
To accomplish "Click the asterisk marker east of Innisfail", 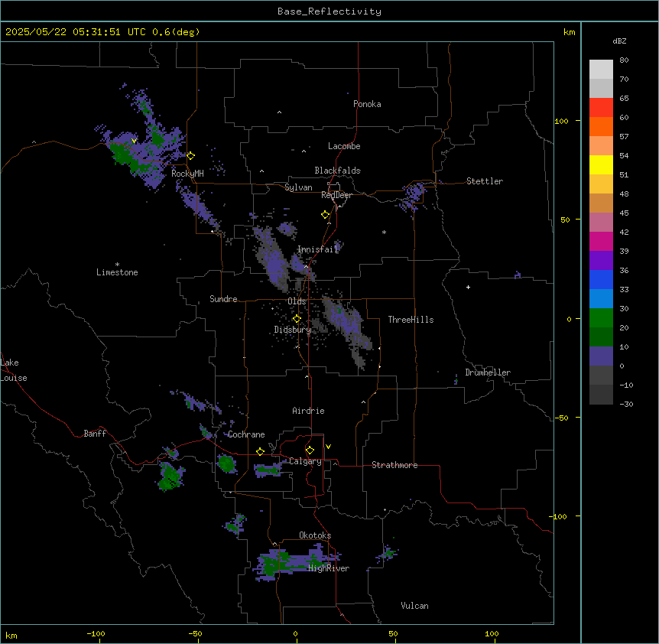I will pyautogui.click(x=384, y=232).
